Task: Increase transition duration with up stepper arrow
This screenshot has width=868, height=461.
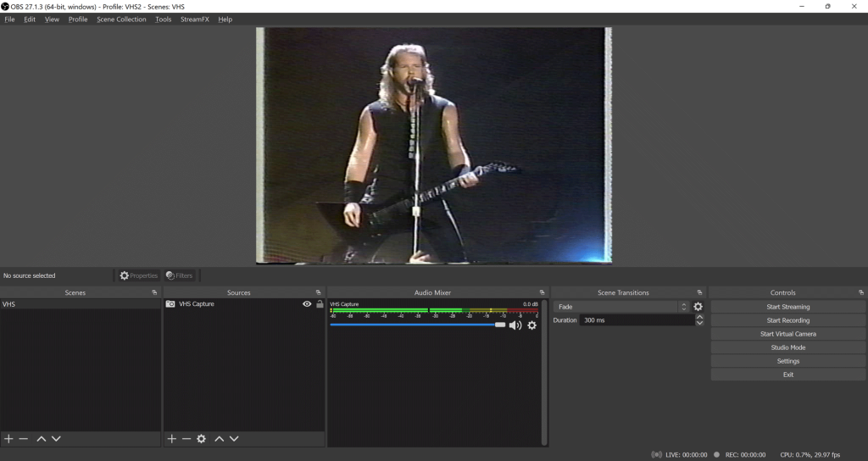Action: pos(699,317)
